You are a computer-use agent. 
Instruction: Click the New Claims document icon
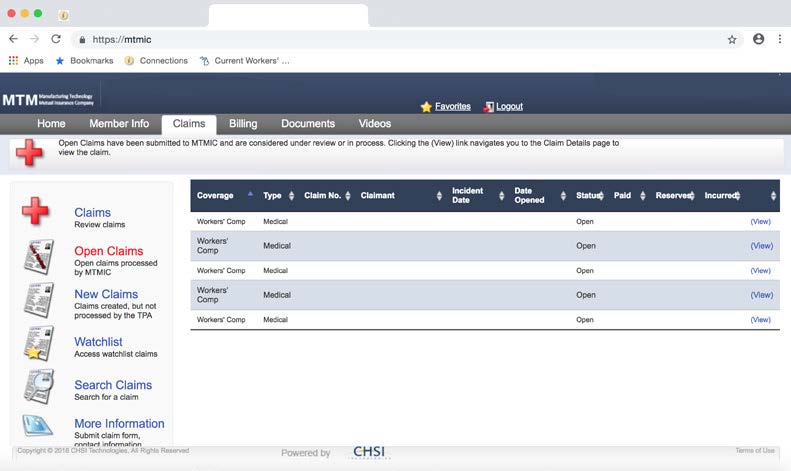pyautogui.click(x=39, y=301)
